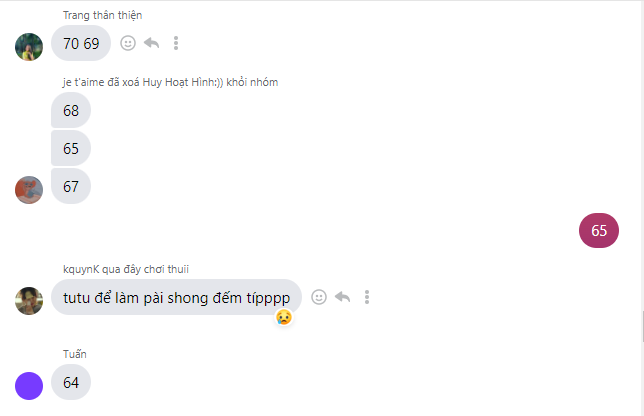Select the "67" message bubble
This screenshot has width=644, height=416.
point(71,186)
